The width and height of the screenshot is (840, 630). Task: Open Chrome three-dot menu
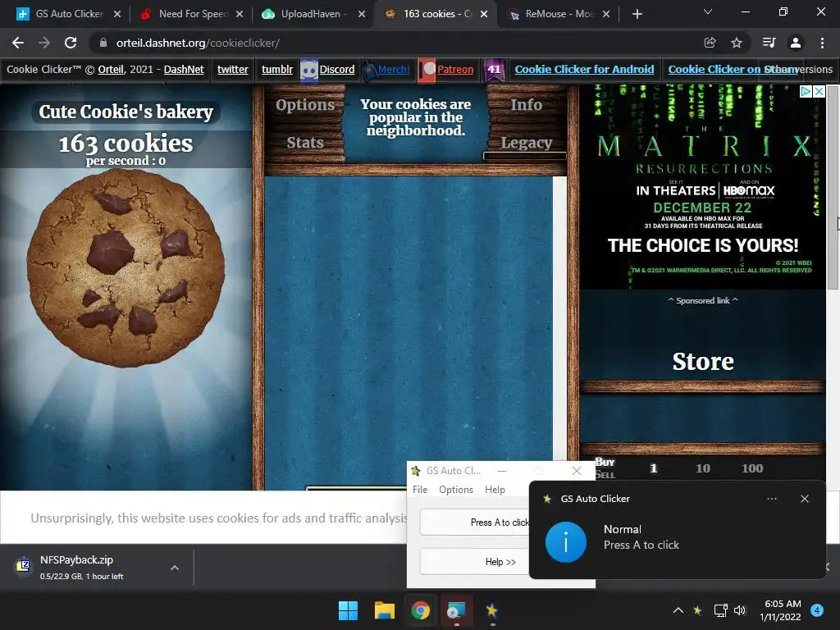822,43
